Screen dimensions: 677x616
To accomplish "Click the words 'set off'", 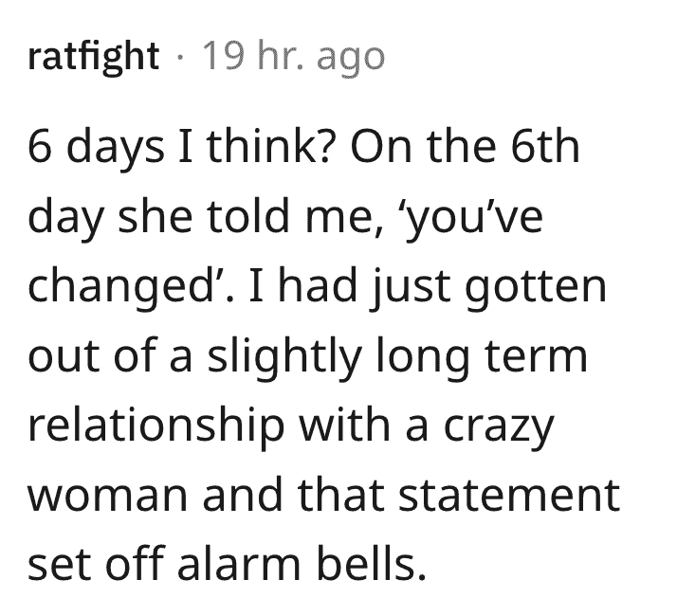I will pyautogui.click(x=96, y=563).
